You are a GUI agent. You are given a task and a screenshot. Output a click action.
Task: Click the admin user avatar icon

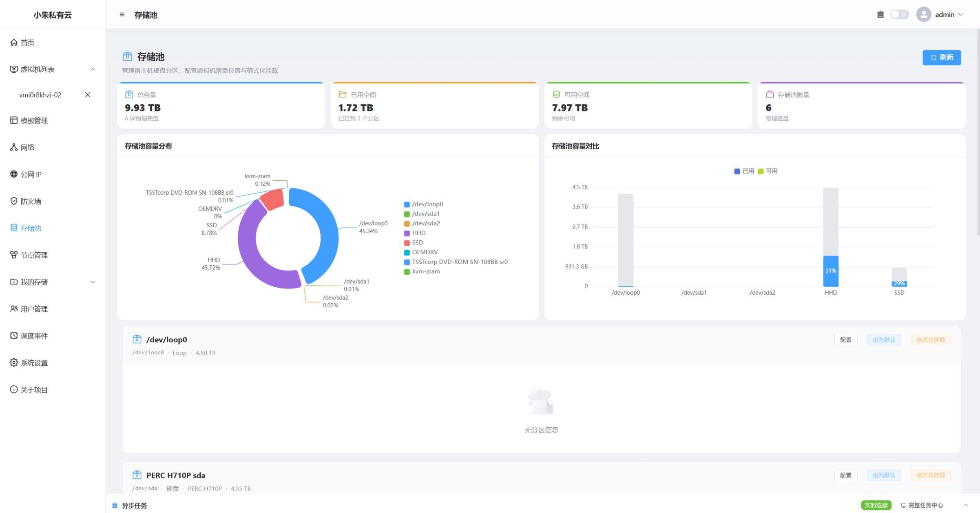(x=923, y=15)
